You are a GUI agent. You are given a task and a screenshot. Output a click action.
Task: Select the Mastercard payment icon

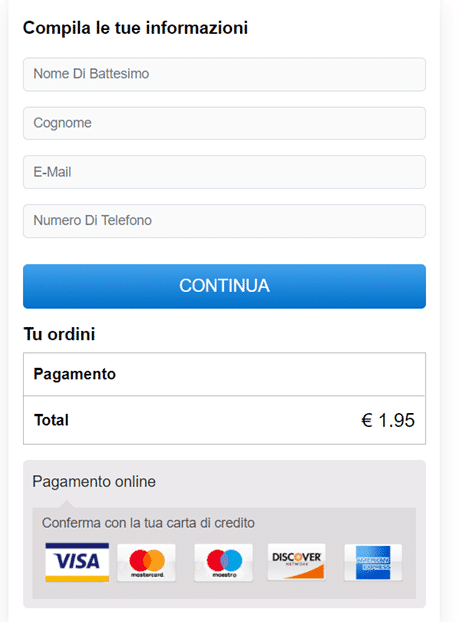(x=146, y=562)
